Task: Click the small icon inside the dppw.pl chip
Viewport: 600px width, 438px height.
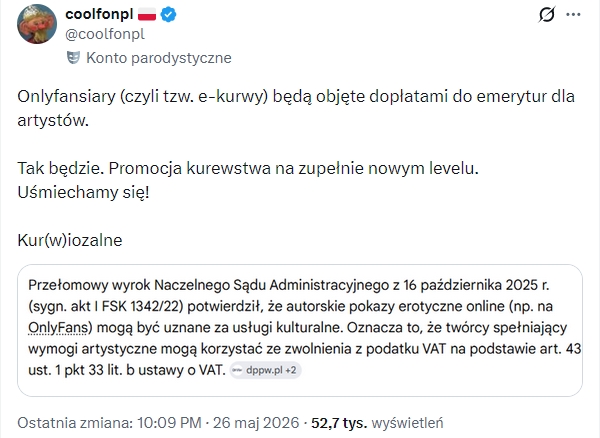Action: click(238, 370)
